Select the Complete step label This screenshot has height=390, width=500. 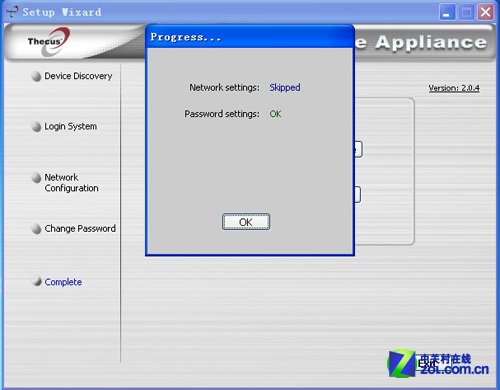[x=63, y=282]
